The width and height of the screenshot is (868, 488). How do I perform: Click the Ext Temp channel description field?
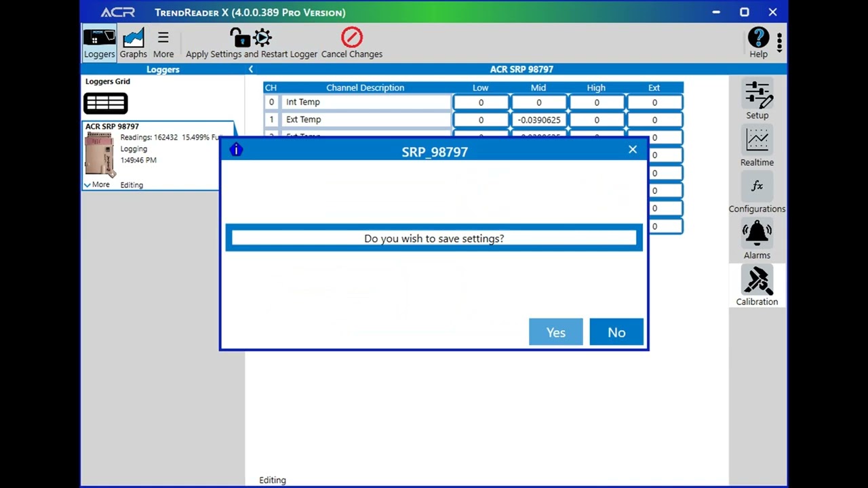point(367,120)
